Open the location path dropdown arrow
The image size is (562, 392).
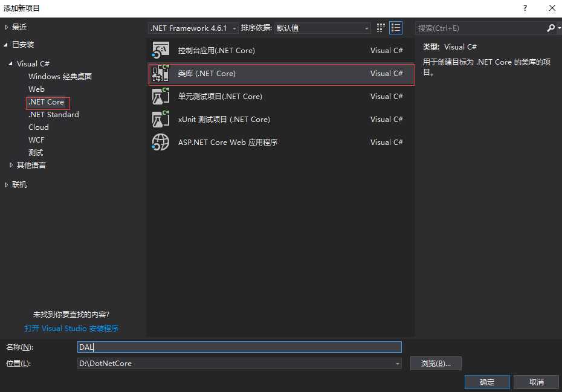click(397, 364)
